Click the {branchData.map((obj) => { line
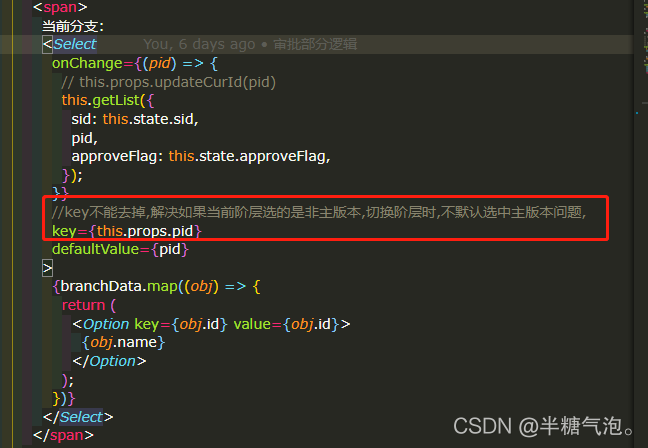The width and height of the screenshot is (648, 448). (x=156, y=286)
